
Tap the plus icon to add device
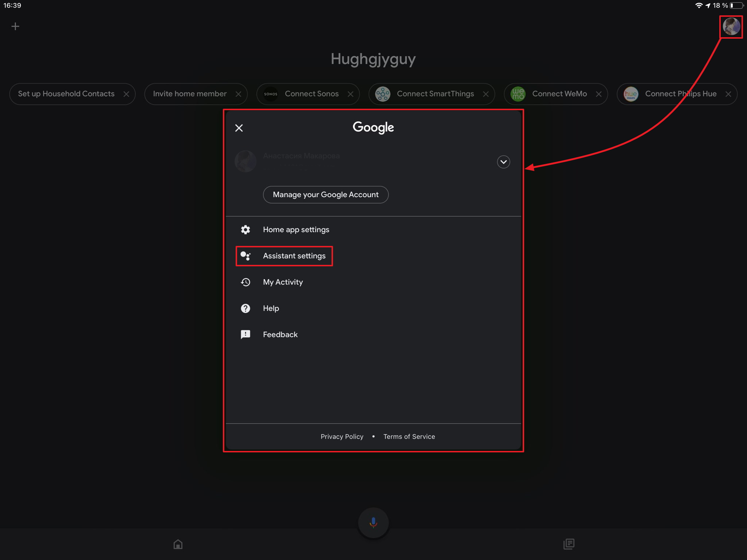click(x=15, y=26)
